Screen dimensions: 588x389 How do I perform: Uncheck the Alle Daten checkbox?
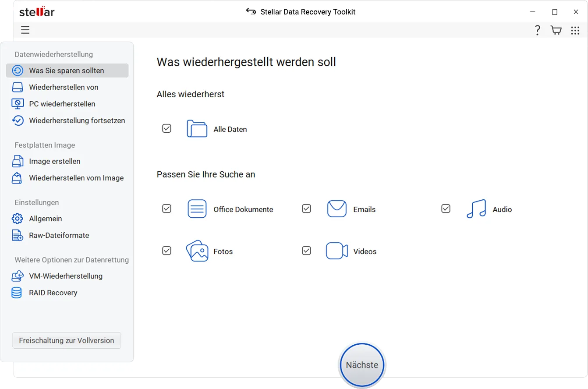[x=166, y=128]
